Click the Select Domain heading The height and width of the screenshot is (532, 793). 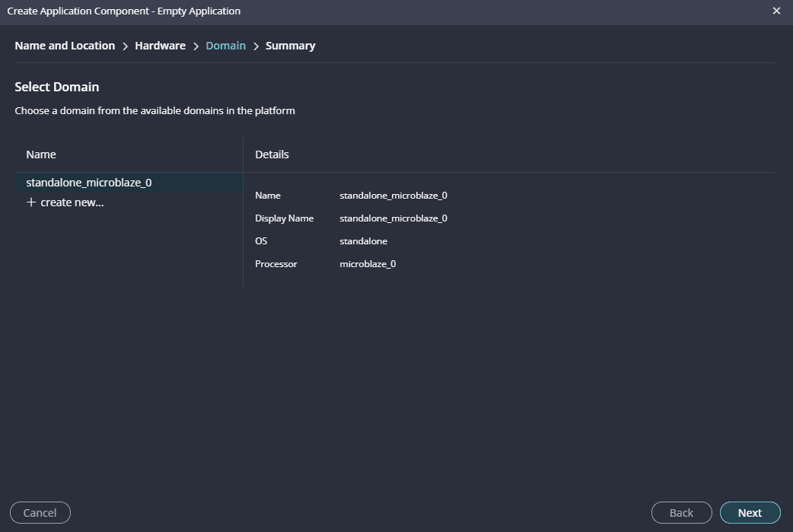pos(57,87)
